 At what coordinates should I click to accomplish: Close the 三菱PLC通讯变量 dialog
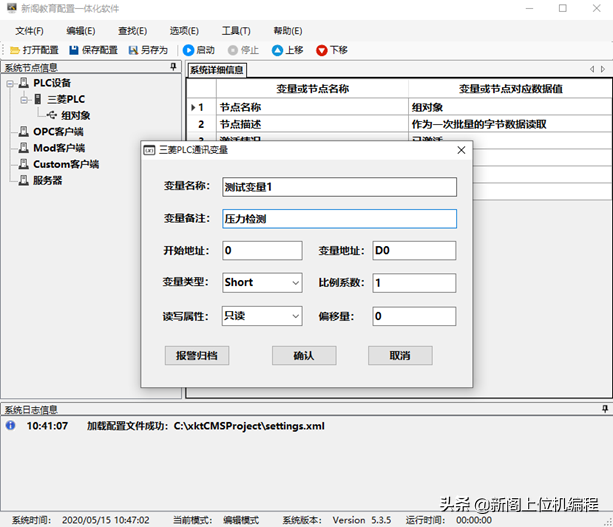(461, 150)
